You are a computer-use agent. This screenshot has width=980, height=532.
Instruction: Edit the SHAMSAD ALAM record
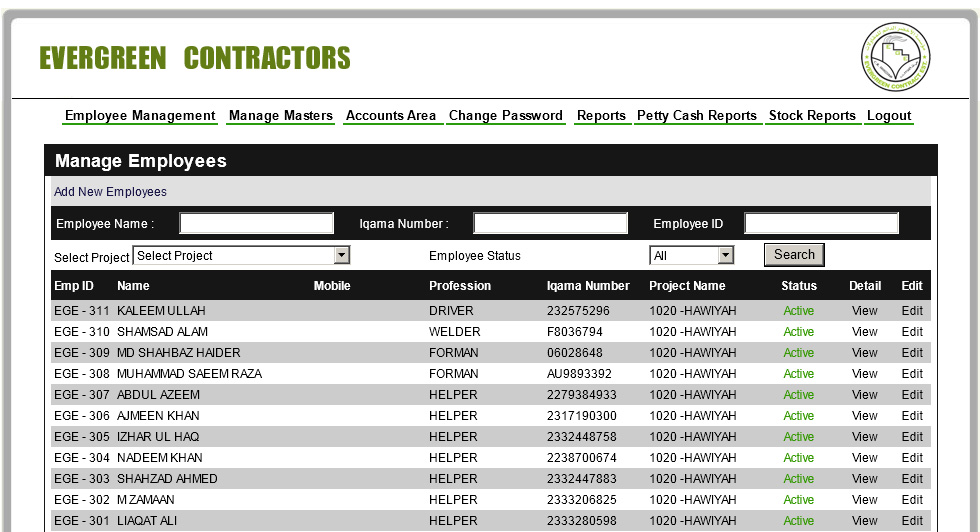coord(912,332)
